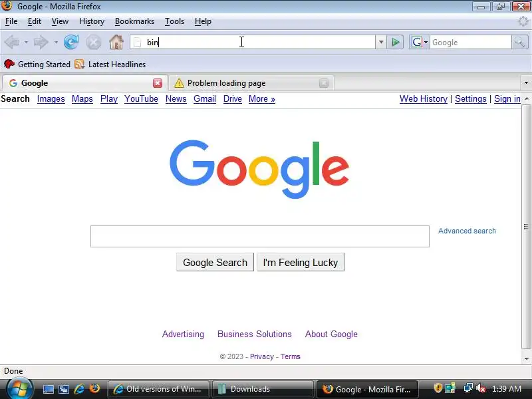The height and width of the screenshot is (399, 532).
Task: Open the Advanced search link
Action: pyautogui.click(x=467, y=231)
